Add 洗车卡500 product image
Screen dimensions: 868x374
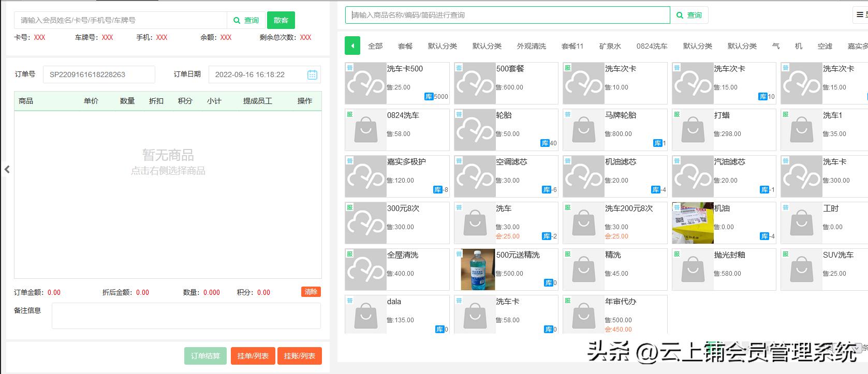coord(366,83)
